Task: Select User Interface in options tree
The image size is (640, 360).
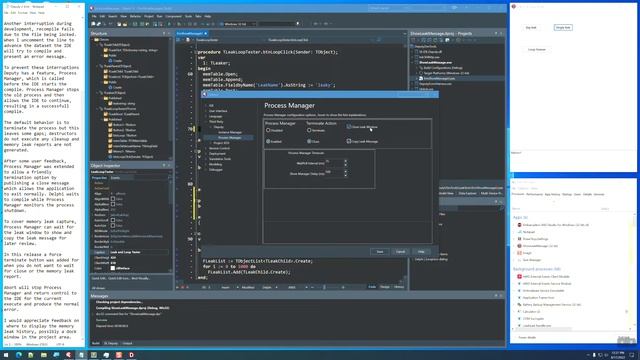Action: pyautogui.click(x=218, y=111)
